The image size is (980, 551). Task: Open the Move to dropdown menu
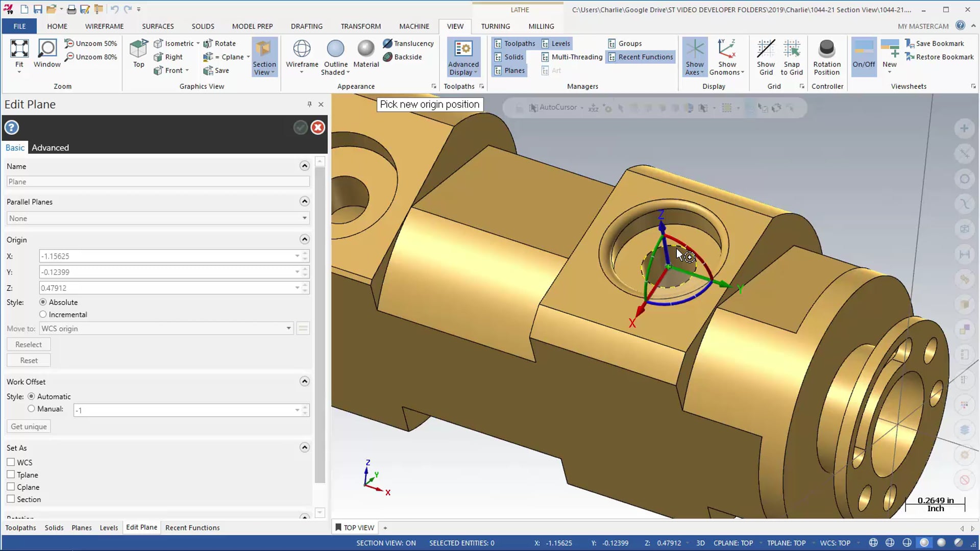click(x=288, y=329)
